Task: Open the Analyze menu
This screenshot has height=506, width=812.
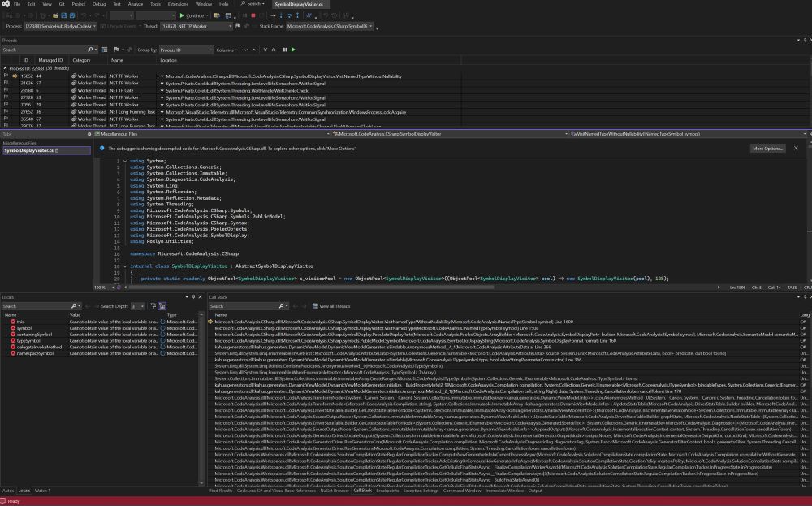Action: [135, 4]
